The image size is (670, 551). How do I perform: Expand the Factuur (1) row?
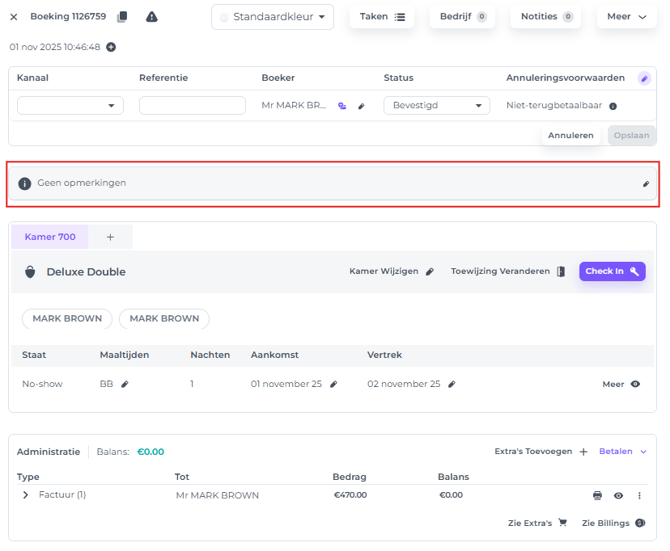tap(26, 495)
